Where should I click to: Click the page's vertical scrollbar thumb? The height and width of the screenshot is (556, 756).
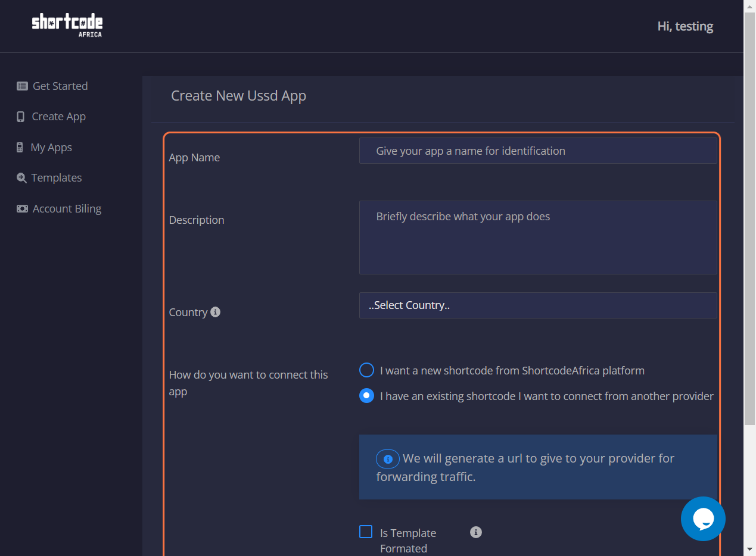pyautogui.click(x=750, y=218)
